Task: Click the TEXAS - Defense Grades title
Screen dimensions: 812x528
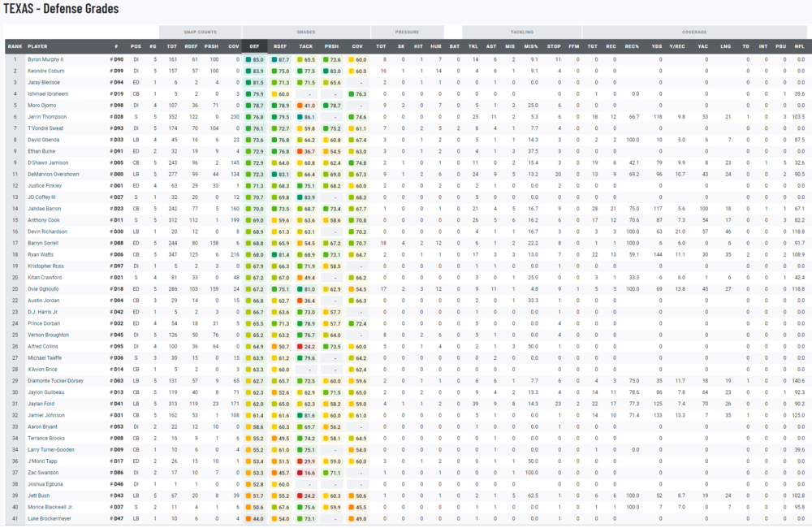Action: pos(61,9)
